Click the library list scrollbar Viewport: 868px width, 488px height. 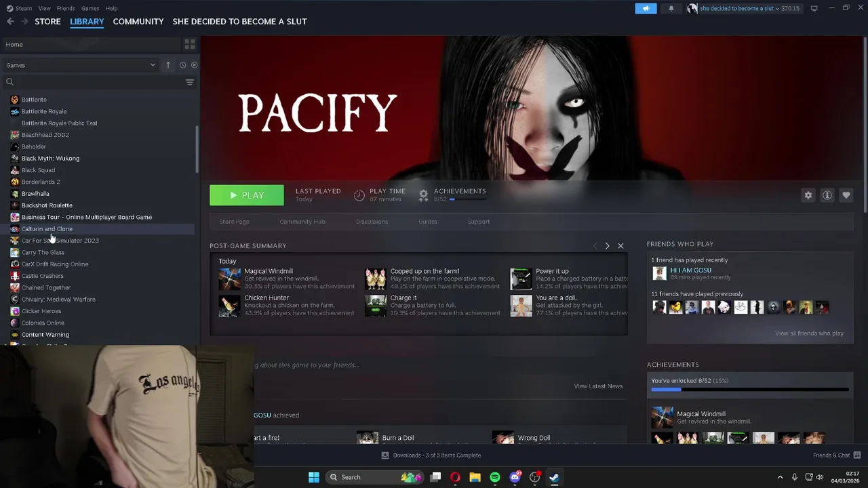click(x=197, y=149)
